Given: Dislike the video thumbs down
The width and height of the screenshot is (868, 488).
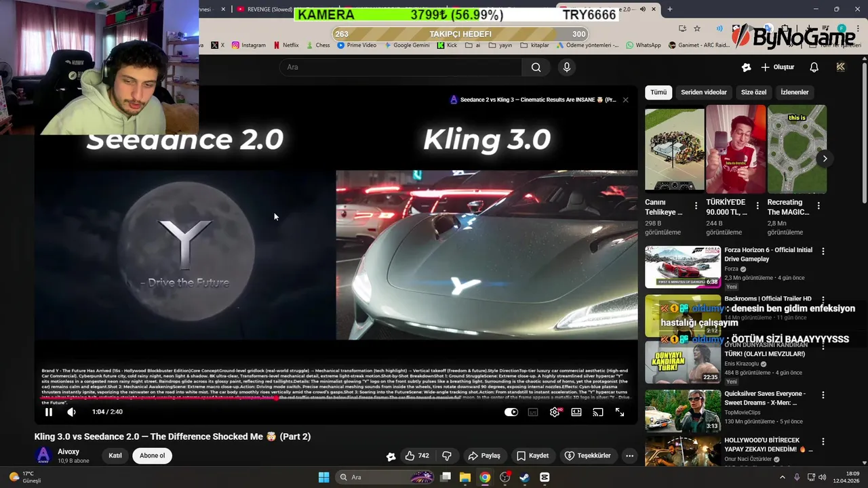Looking at the screenshot, I should pyautogui.click(x=447, y=455).
